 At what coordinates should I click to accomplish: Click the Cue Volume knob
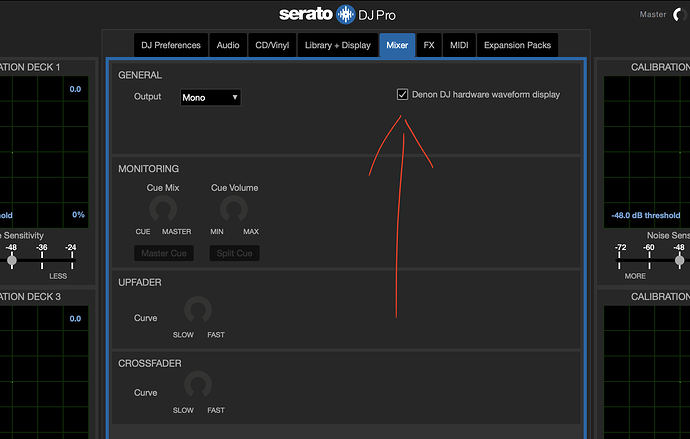(234, 209)
